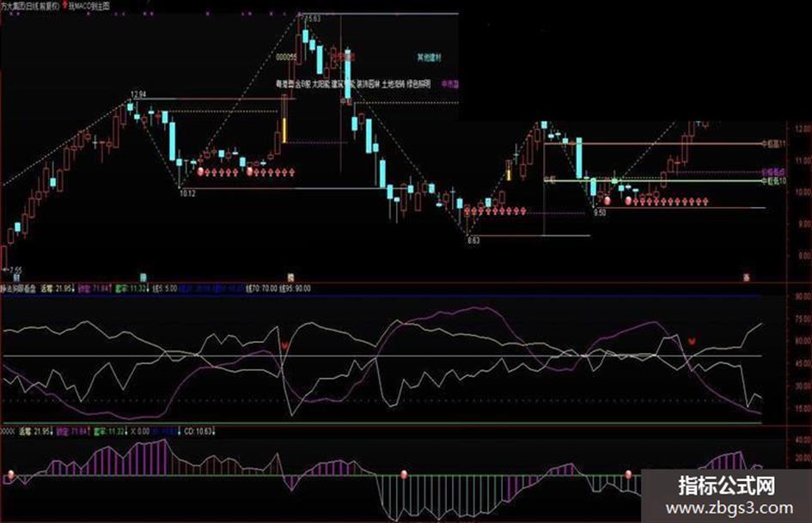Click the first pink ball signal above 10.12

coord(201,172)
